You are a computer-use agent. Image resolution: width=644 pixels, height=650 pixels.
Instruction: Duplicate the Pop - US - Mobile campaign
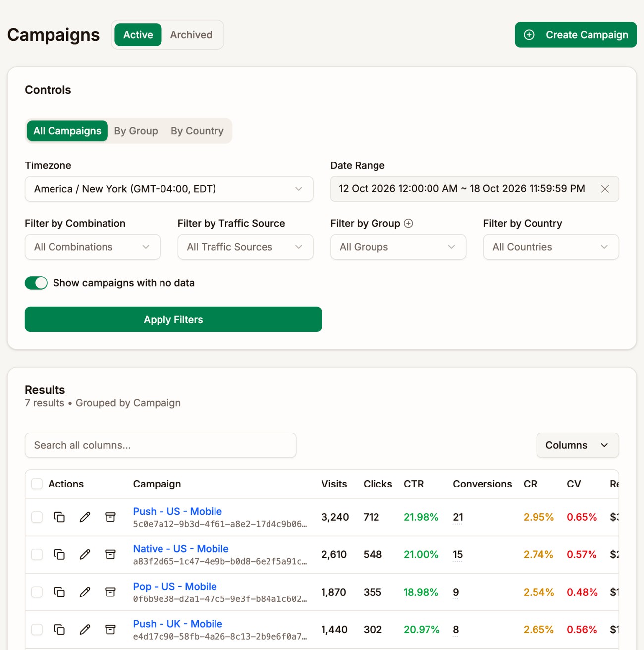coord(59,592)
